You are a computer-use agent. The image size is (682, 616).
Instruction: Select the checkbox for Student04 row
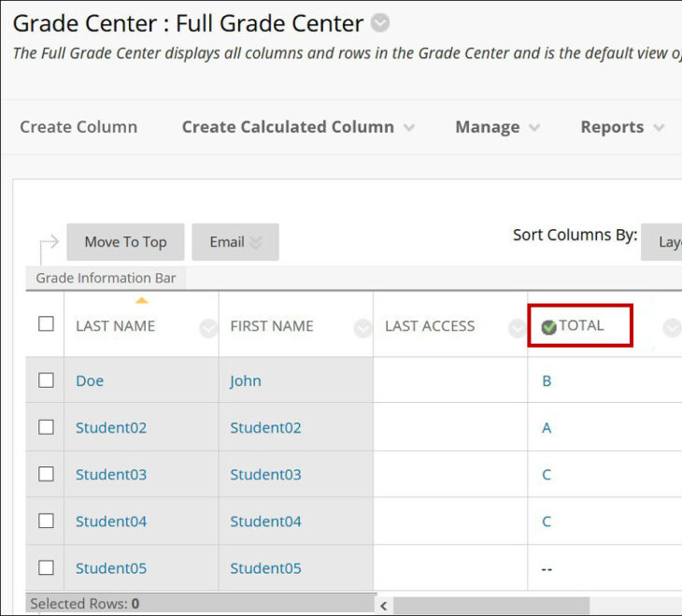coord(46,521)
